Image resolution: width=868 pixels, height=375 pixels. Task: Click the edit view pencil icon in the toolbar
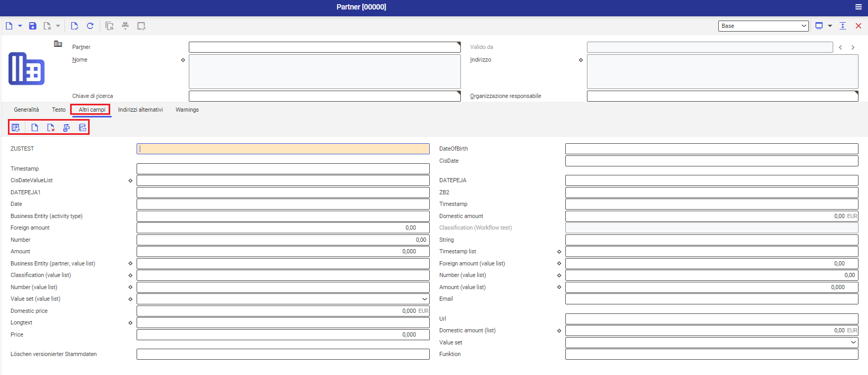(x=141, y=26)
